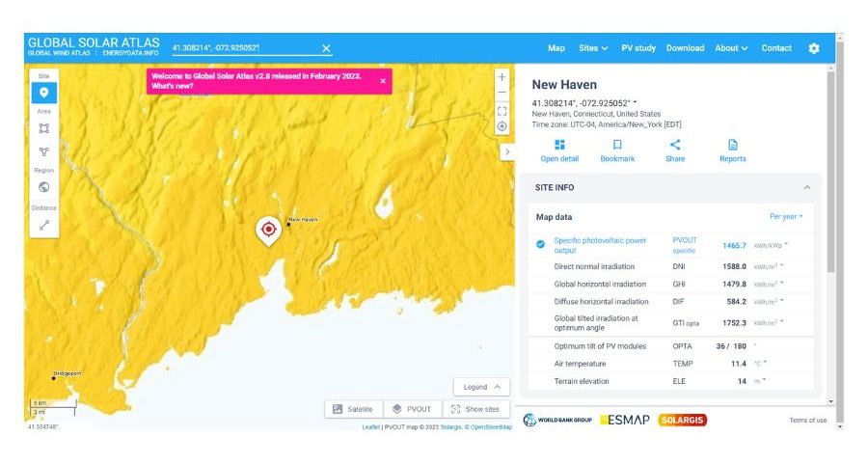Collapse the SITE INFO section
The image size is (868, 464).
[806, 187]
